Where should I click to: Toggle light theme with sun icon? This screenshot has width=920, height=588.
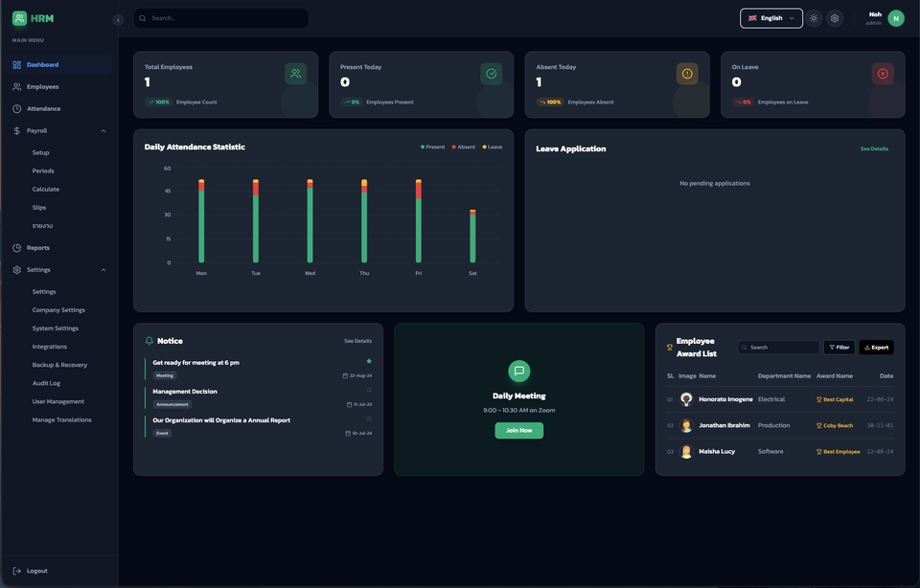click(x=814, y=18)
